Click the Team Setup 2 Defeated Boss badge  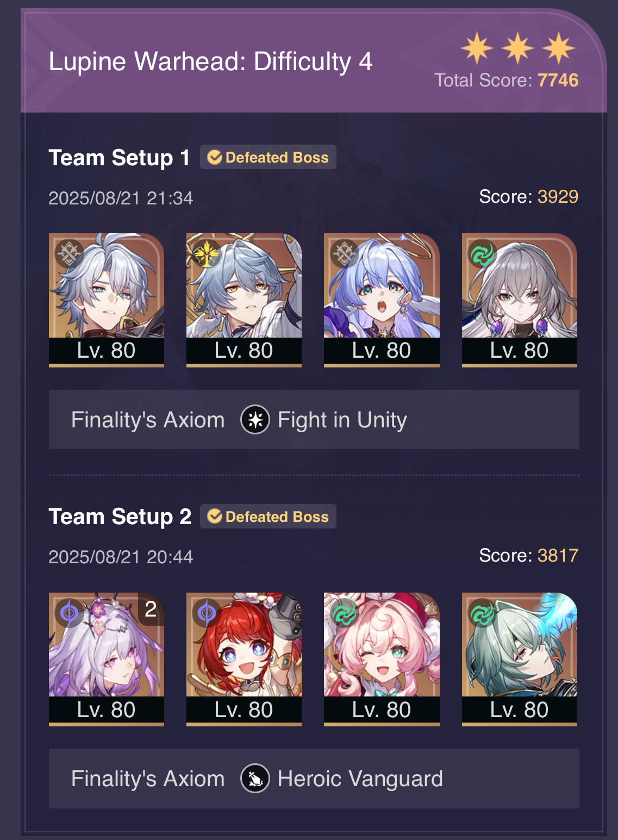(x=268, y=516)
